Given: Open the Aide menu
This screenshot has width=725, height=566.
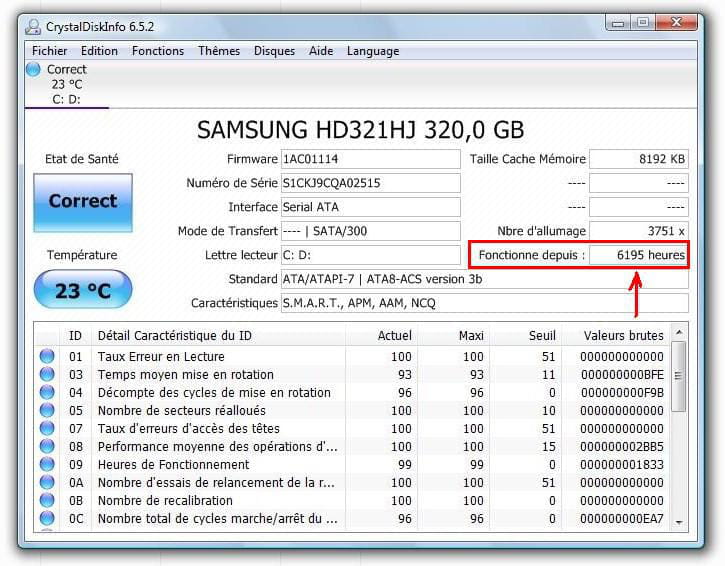Looking at the screenshot, I should 321,51.
